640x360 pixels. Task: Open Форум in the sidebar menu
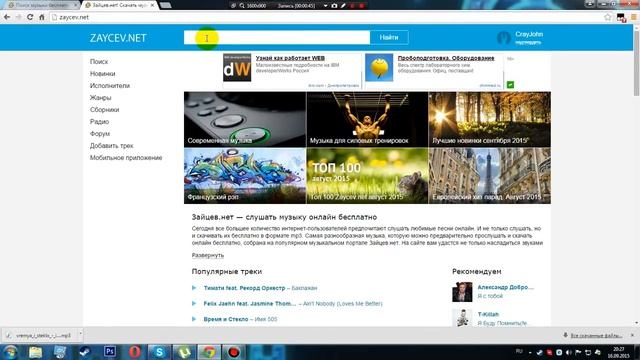point(100,133)
